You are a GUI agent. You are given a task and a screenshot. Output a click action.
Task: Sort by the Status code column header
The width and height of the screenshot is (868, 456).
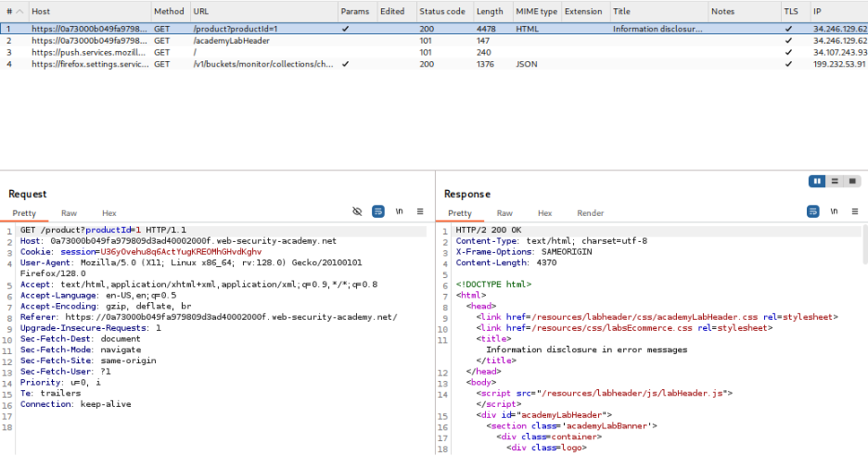coord(441,11)
